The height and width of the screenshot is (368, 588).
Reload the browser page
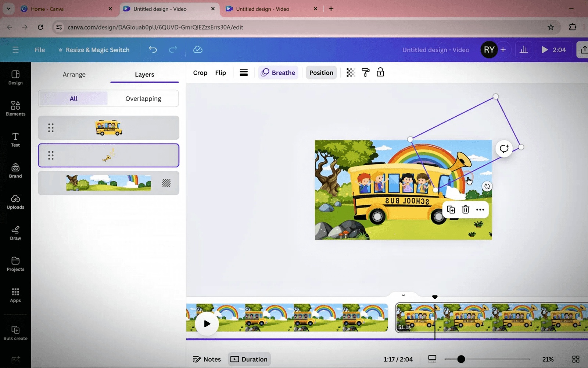click(40, 27)
